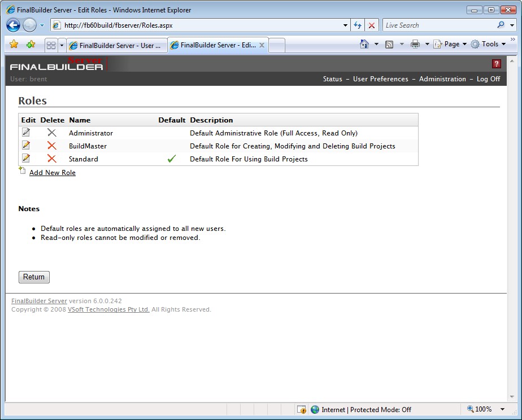Expand the address bar history dropdown
Image resolution: width=522 pixels, height=420 pixels.
[345, 25]
